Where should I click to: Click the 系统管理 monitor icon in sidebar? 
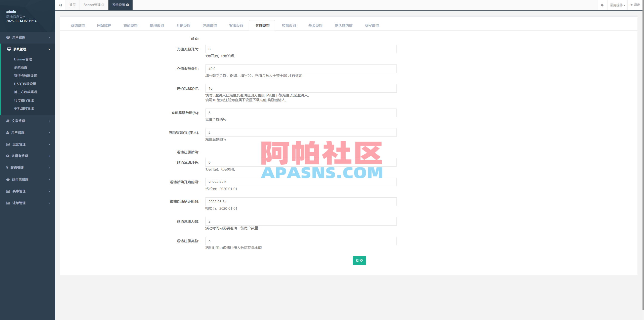coord(8,49)
